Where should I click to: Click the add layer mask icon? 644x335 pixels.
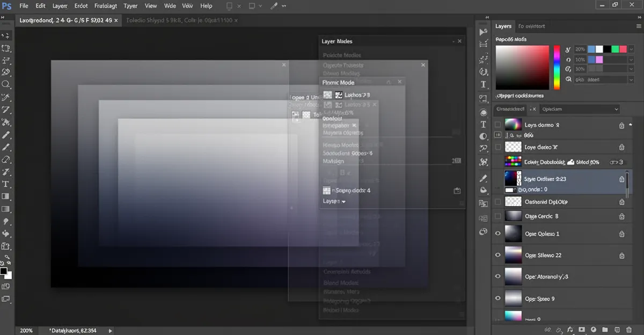[582, 329]
